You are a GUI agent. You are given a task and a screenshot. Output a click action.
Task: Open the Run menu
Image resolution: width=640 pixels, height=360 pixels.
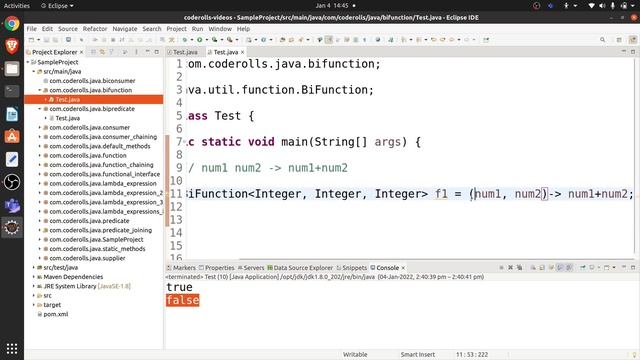coord(197,29)
